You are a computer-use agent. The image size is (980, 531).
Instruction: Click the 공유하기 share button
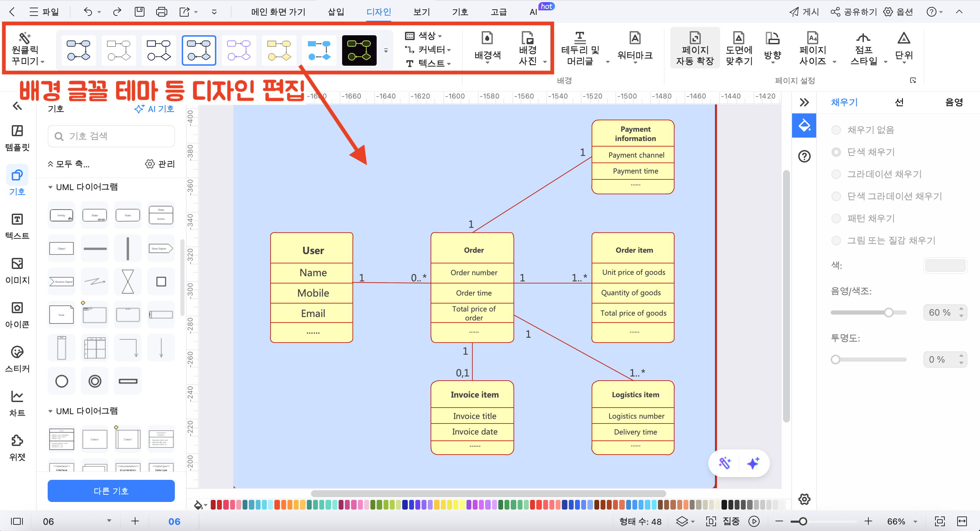point(853,12)
